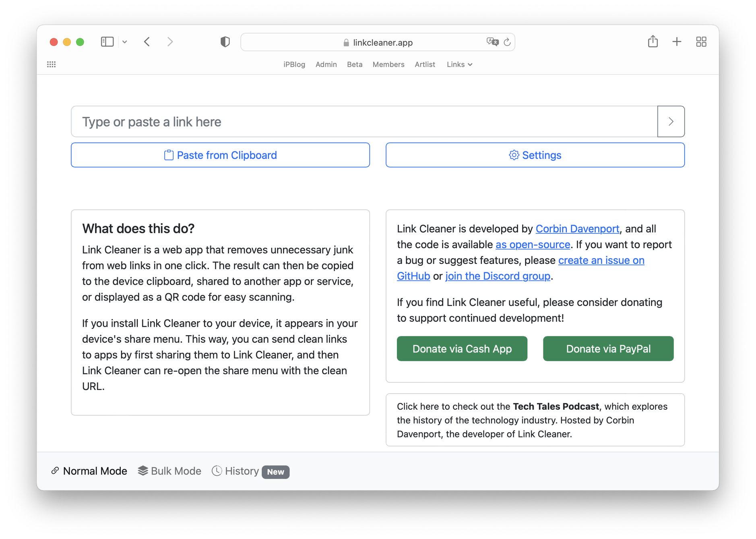Click the green full-screen window button
The image size is (756, 539).
80,42
